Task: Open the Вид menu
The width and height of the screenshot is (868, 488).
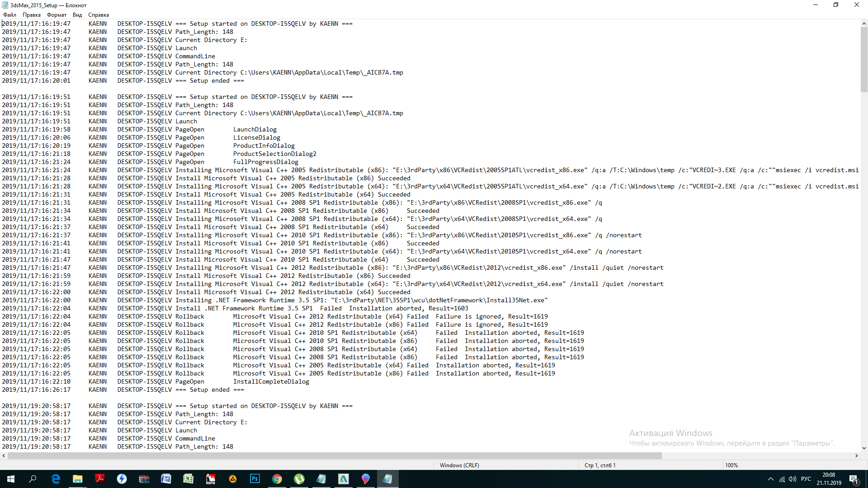Action: (77, 15)
